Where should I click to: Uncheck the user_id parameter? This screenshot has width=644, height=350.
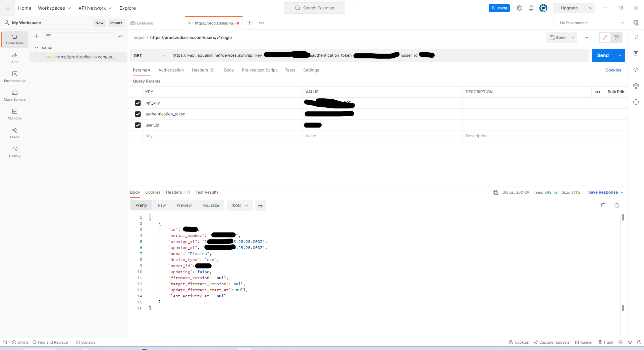pyautogui.click(x=138, y=125)
